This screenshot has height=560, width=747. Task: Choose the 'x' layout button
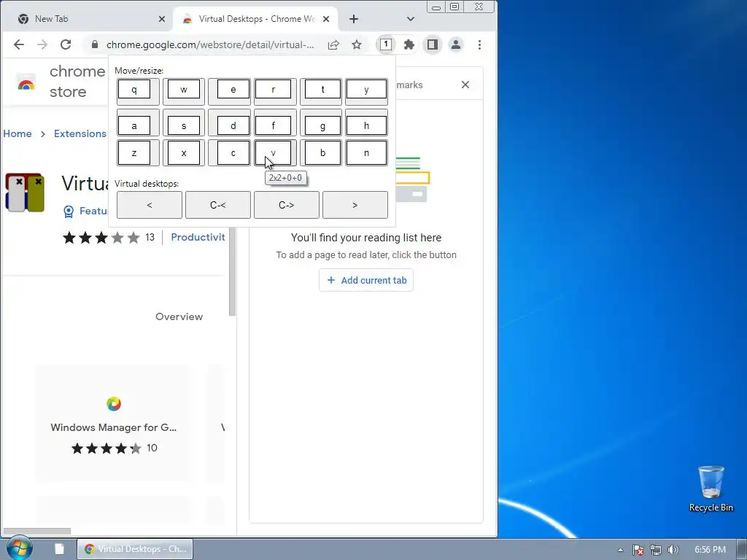(x=184, y=153)
